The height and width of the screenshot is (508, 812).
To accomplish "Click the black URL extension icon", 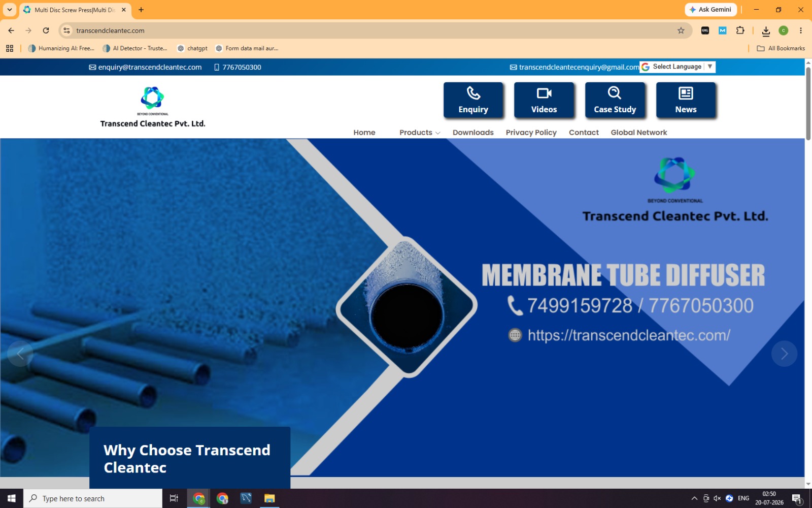I will 705,30.
